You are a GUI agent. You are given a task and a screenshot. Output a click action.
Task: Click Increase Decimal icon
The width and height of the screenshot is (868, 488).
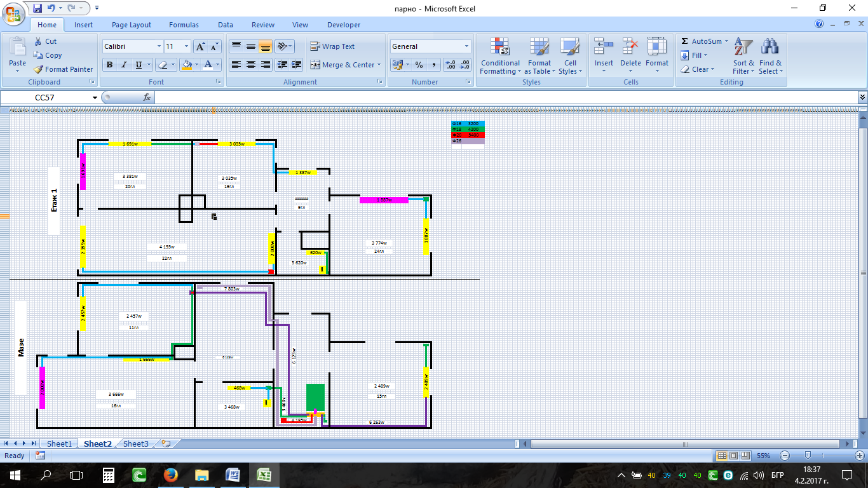pos(450,65)
